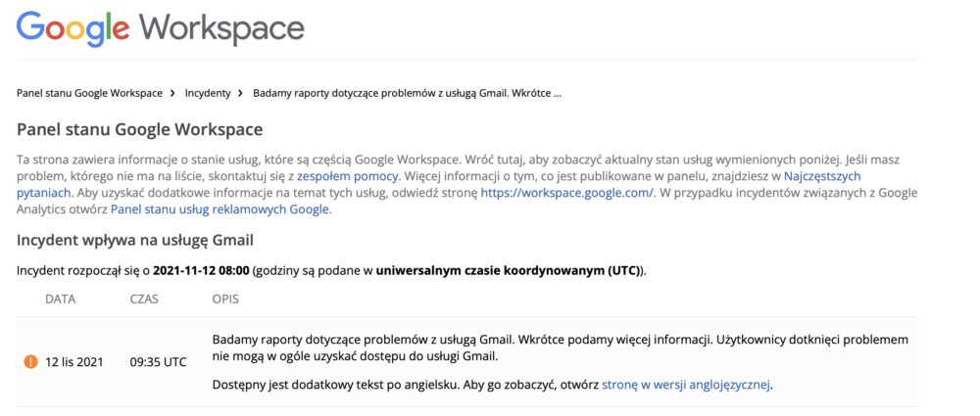This screenshot has height=416, width=980.
Task: Open 'stronę w wersji anglojęzycznej' link
Action: 686,384
